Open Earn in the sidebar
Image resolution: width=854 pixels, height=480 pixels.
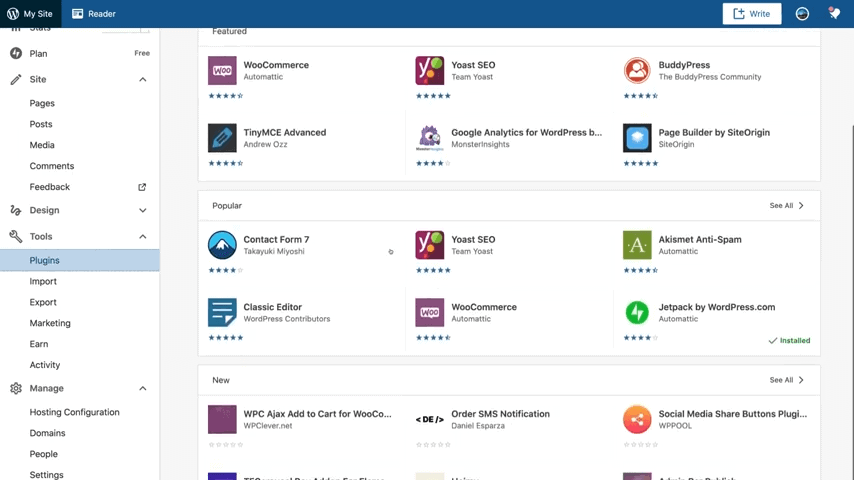point(39,344)
